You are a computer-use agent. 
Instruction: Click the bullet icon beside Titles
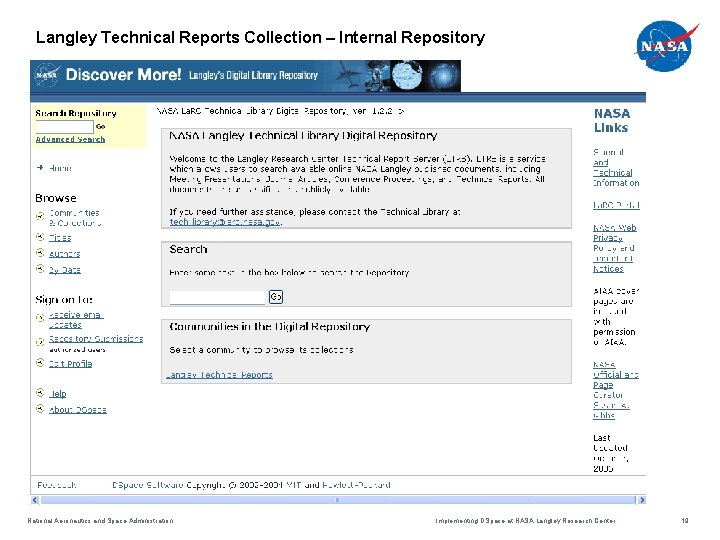(40, 237)
